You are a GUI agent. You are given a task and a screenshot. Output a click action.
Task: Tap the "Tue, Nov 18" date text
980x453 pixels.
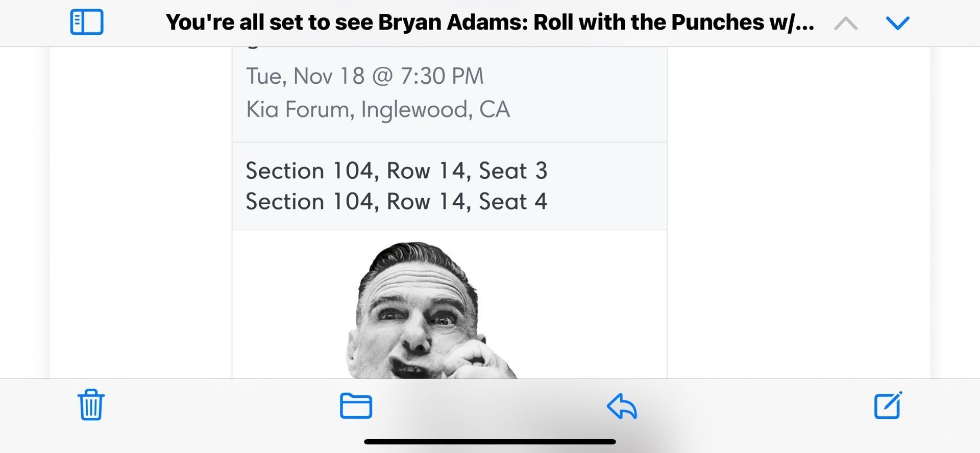click(x=305, y=76)
